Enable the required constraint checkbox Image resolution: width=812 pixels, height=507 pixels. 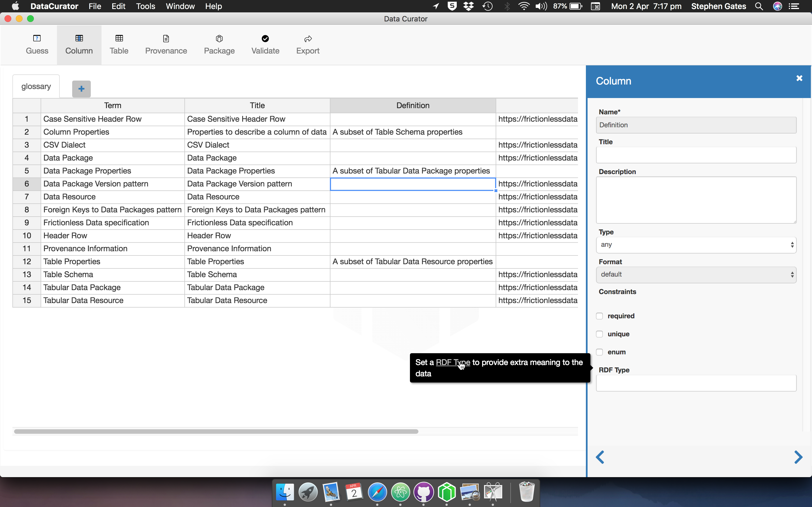pyautogui.click(x=599, y=316)
